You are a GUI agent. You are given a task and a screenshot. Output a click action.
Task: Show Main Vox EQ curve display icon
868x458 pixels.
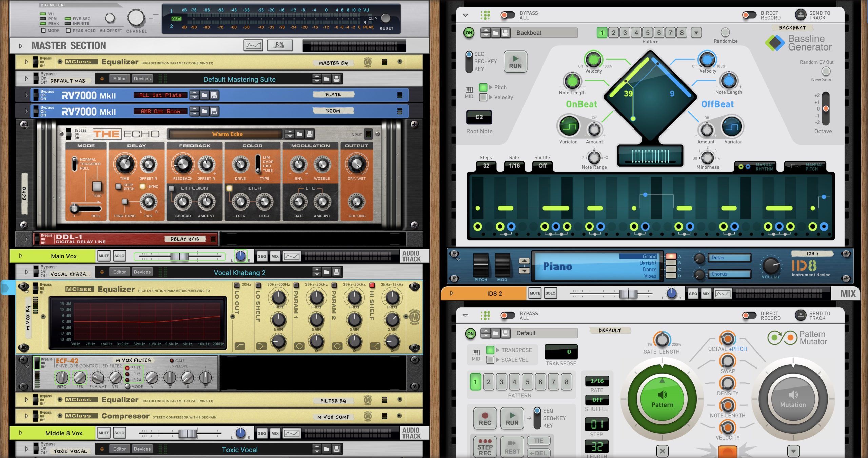292,256
